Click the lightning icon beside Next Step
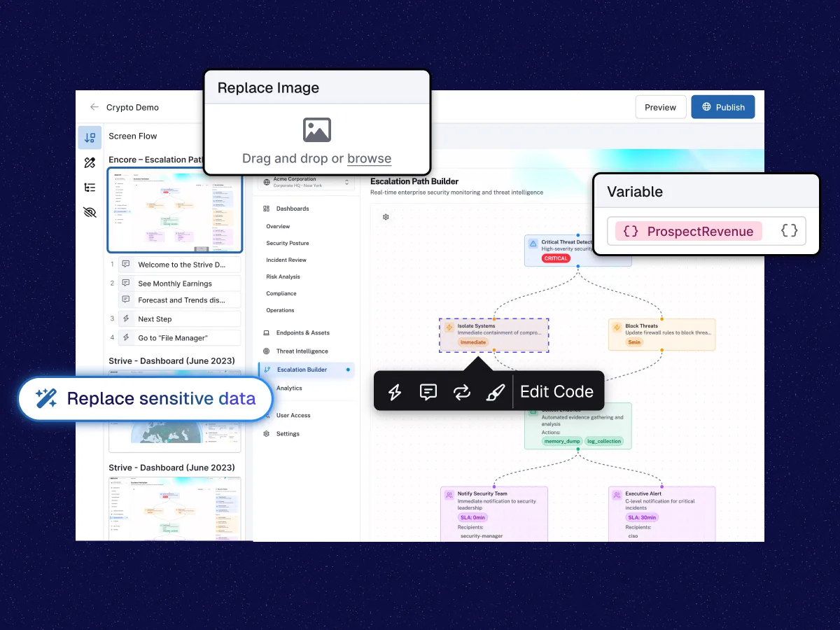 (x=126, y=318)
